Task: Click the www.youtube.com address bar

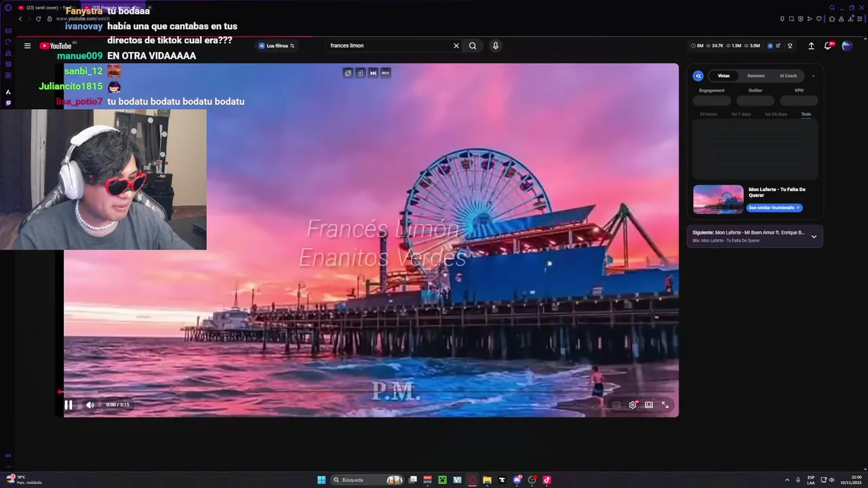Action: coord(83,19)
